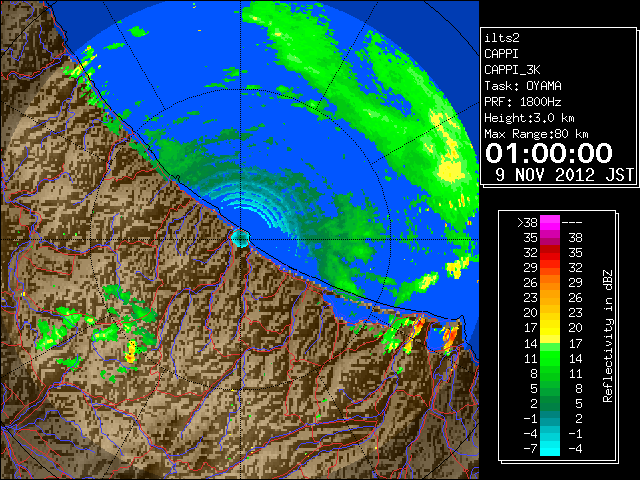Click the Max Range:80 km text
Screen dimensions: 640x480
pos(536,134)
